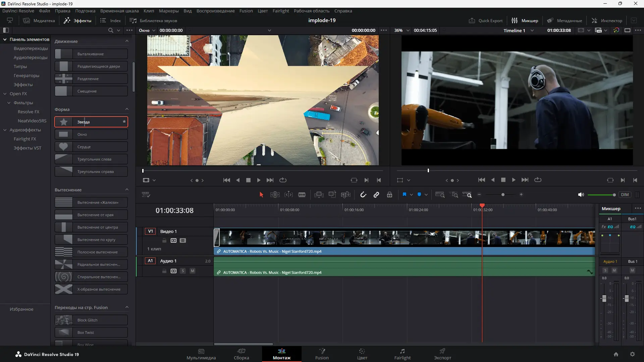
Task: Open the Fairlight menu
Action: pyautogui.click(x=280, y=11)
